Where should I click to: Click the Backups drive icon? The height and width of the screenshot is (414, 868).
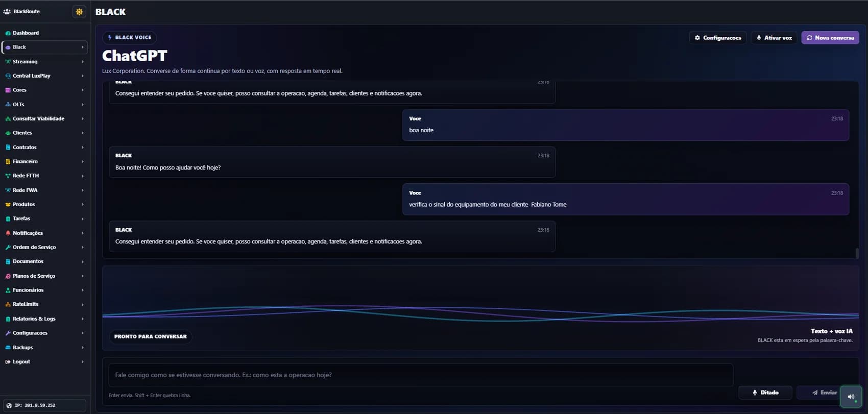tap(8, 348)
